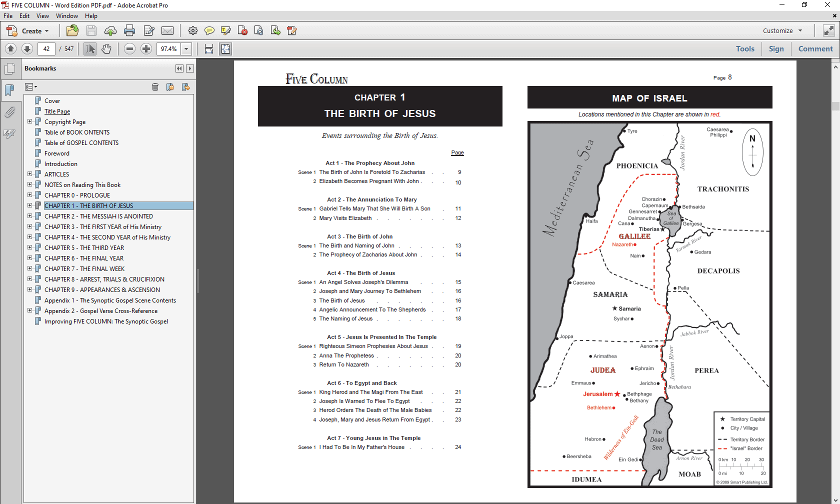This screenshot has height=504, width=840.
Task: Click the fit one full page icon
Action: click(226, 49)
